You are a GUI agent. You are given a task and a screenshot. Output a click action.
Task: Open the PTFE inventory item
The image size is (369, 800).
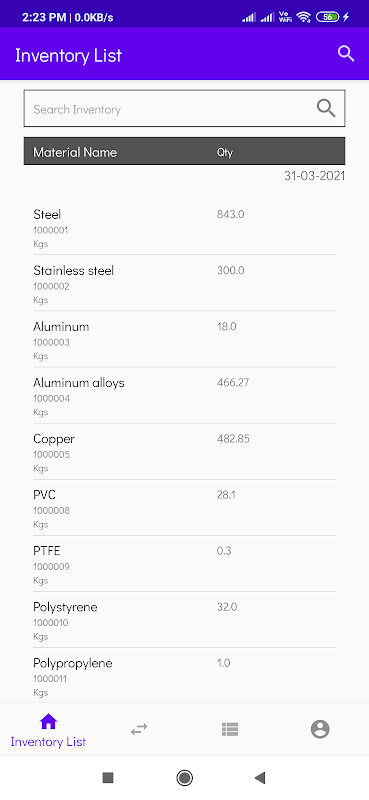point(184,564)
